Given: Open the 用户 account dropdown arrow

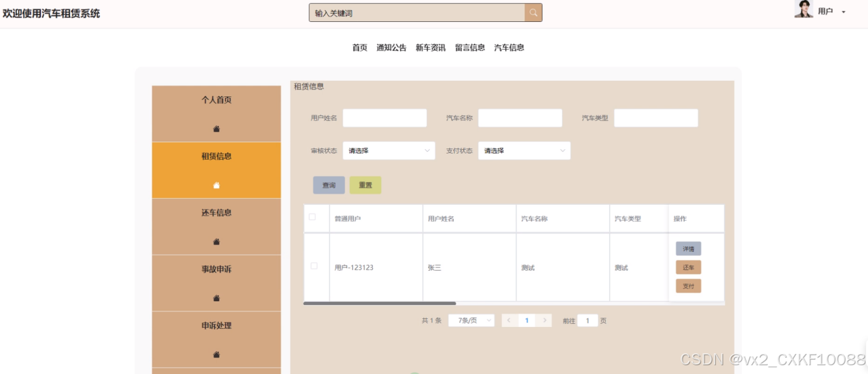Looking at the screenshot, I should (x=844, y=12).
